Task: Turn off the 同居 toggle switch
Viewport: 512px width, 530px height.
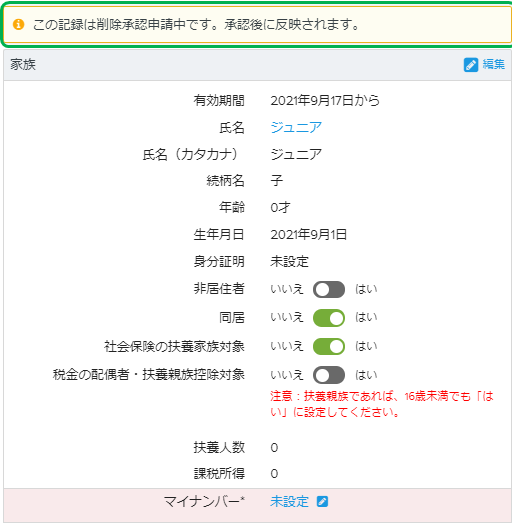Action: (329, 318)
